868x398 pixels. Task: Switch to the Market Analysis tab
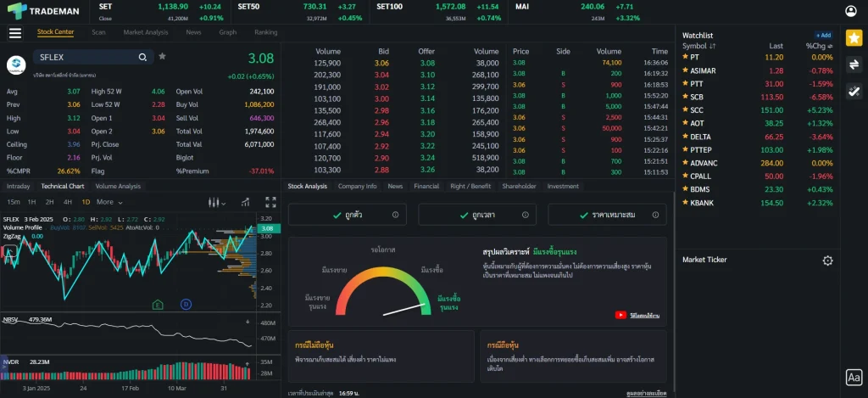(x=145, y=32)
